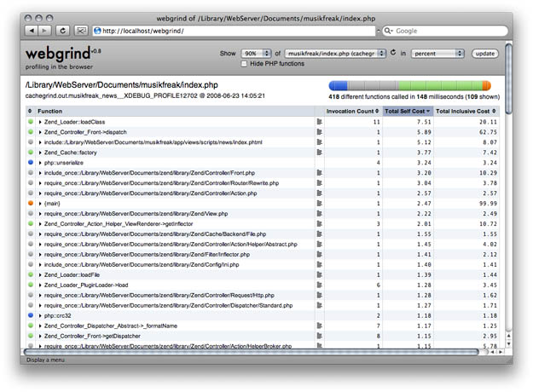Focus the Google search field
The image size is (533, 392).
(x=445, y=31)
